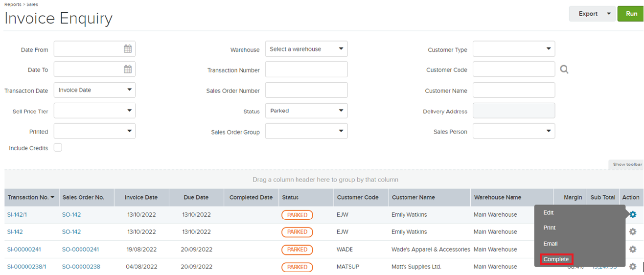Click Wade's Apparel & Accessories customer name

pos(431,250)
